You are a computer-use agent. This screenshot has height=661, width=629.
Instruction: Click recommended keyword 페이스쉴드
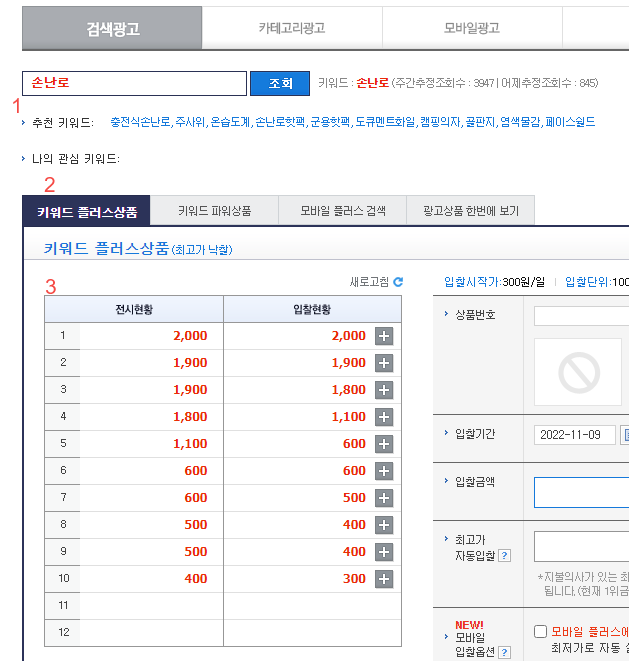570,122
